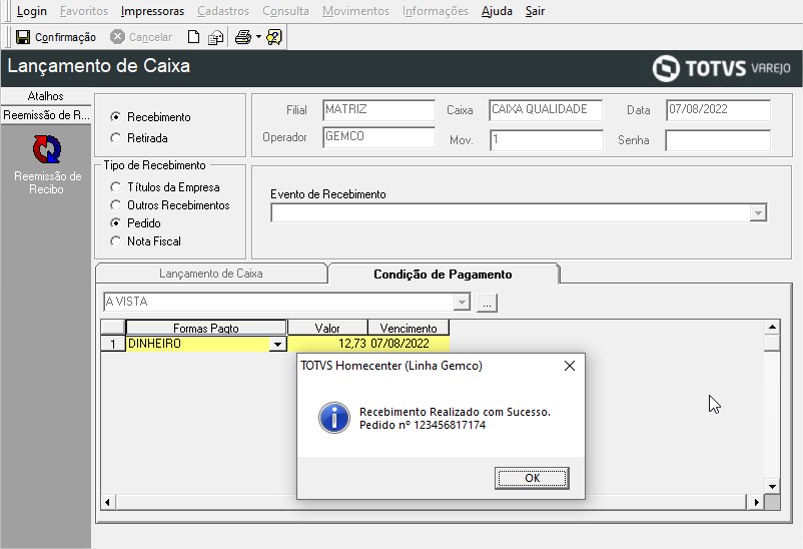Click the grid scroll down arrow
This screenshot has height=549, width=803.
pos(772,486)
